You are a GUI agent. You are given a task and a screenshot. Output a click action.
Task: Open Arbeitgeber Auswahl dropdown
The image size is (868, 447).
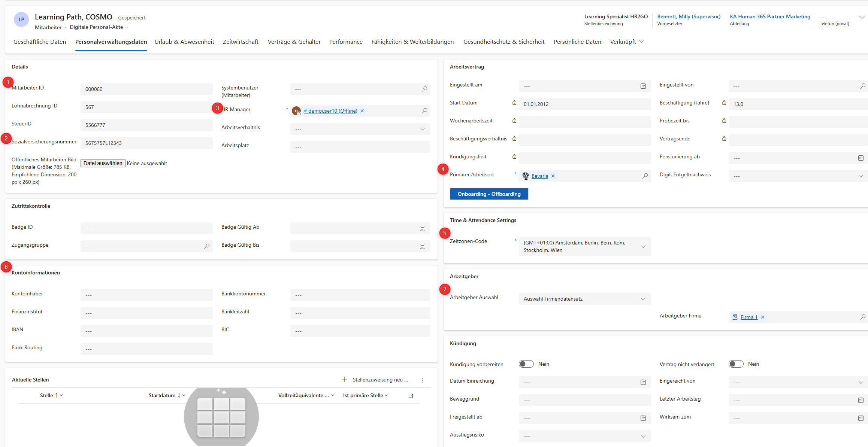coord(643,299)
